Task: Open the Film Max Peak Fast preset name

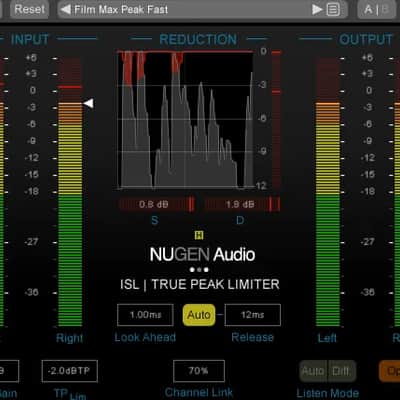Action: (121, 10)
